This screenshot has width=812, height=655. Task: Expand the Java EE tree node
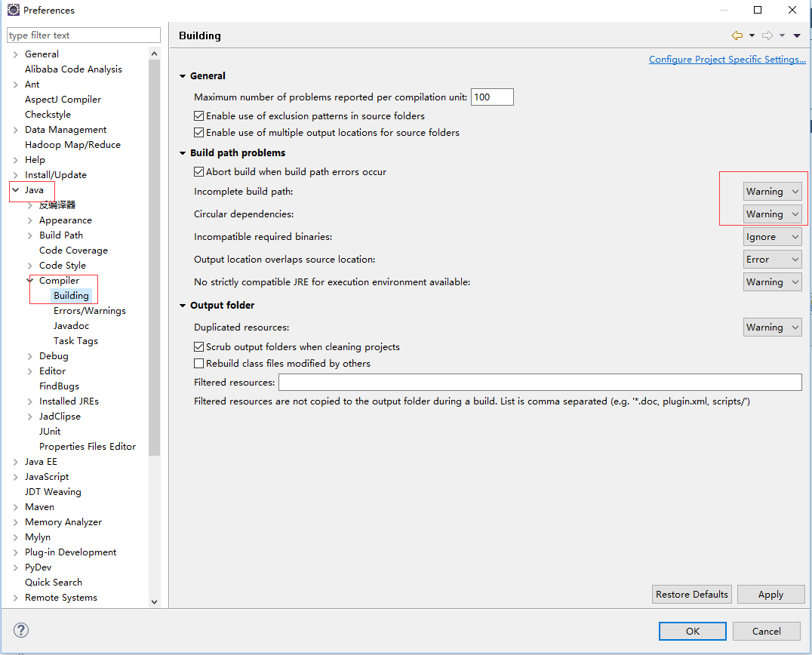[x=14, y=461]
